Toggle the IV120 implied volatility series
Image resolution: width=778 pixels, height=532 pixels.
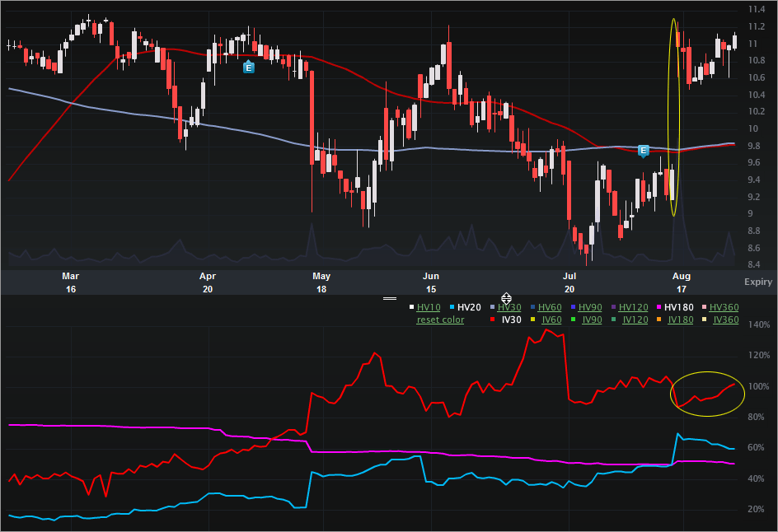(x=635, y=320)
